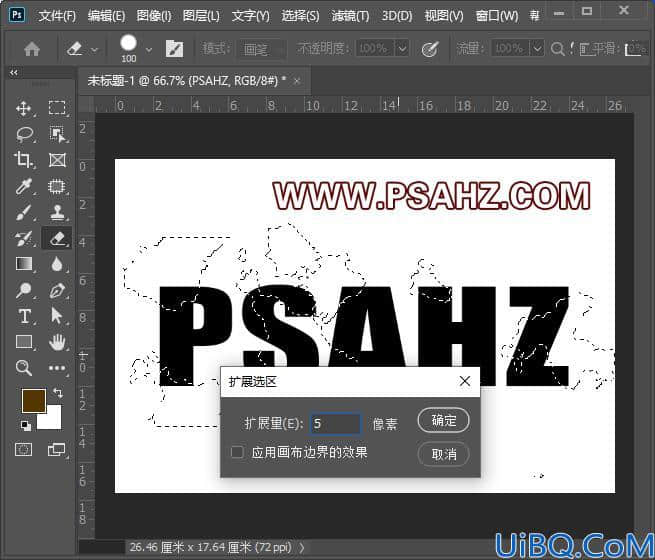Image resolution: width=655 pixels, height=560 pixels.
Task: Select the Path Selection tool
Action: pos(56,316)
